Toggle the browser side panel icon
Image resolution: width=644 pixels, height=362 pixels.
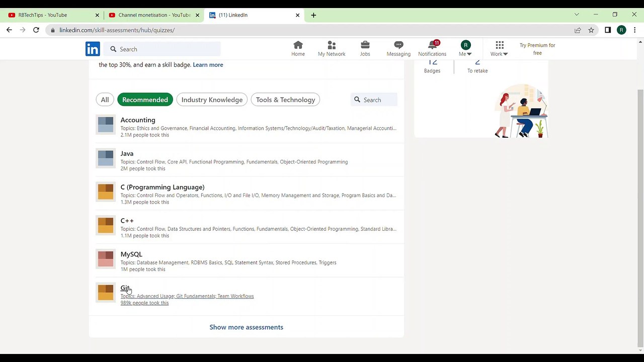point(608,30)
